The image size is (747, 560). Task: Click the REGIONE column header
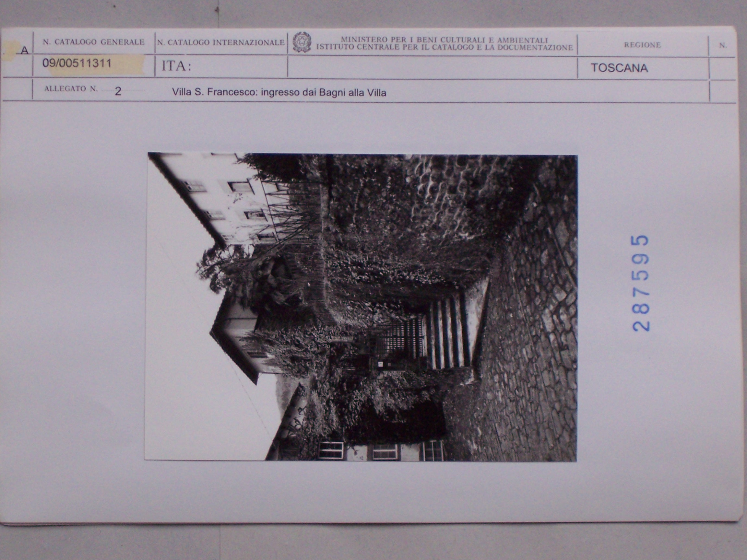coord(642,45)
